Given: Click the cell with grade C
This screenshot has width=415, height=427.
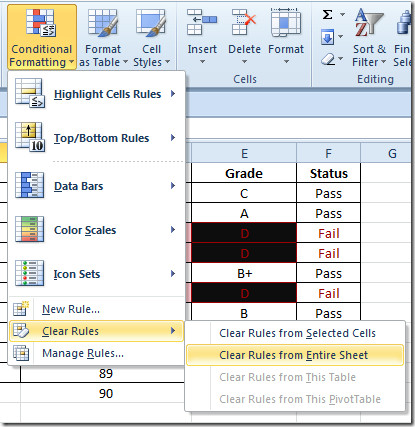Looking at the screenshot, I should tap(244, 193).
